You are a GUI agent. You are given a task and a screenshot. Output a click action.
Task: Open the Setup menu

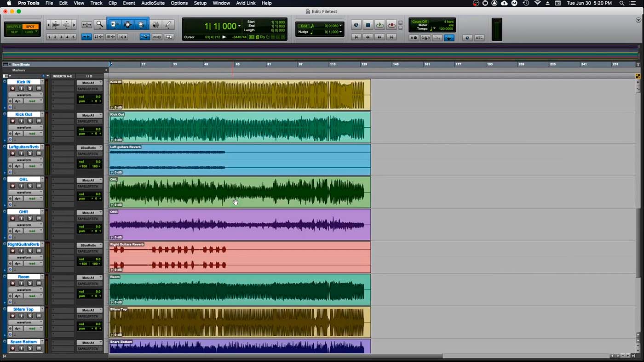click(x=200, y=3)
